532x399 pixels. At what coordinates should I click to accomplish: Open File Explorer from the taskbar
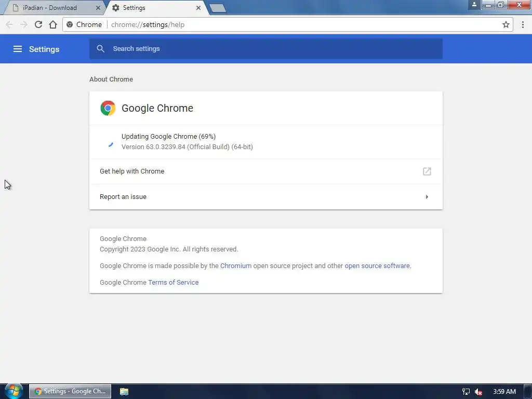click(x=124, y=392)
